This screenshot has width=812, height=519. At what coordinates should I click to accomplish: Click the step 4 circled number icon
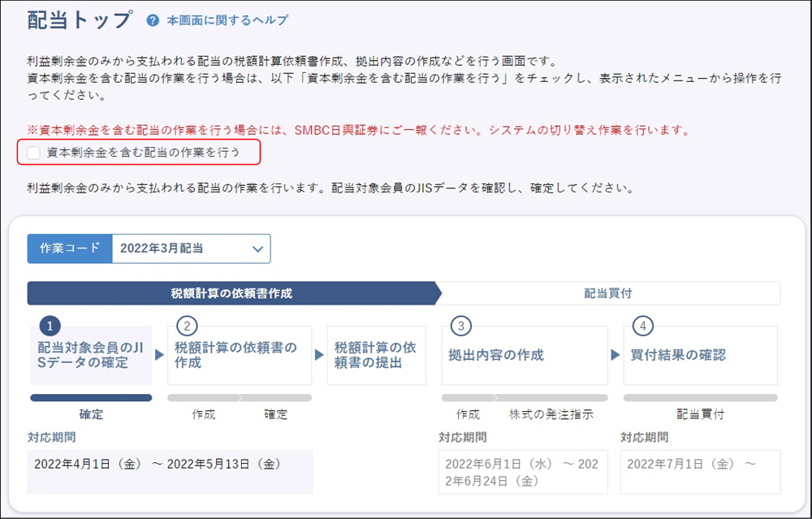(x=643, y=327)
